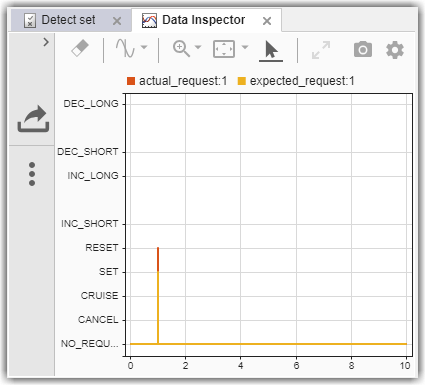Screen dimensions: 426x386
Task: Click the fit to view icon
Action: (x=224, y=49)
